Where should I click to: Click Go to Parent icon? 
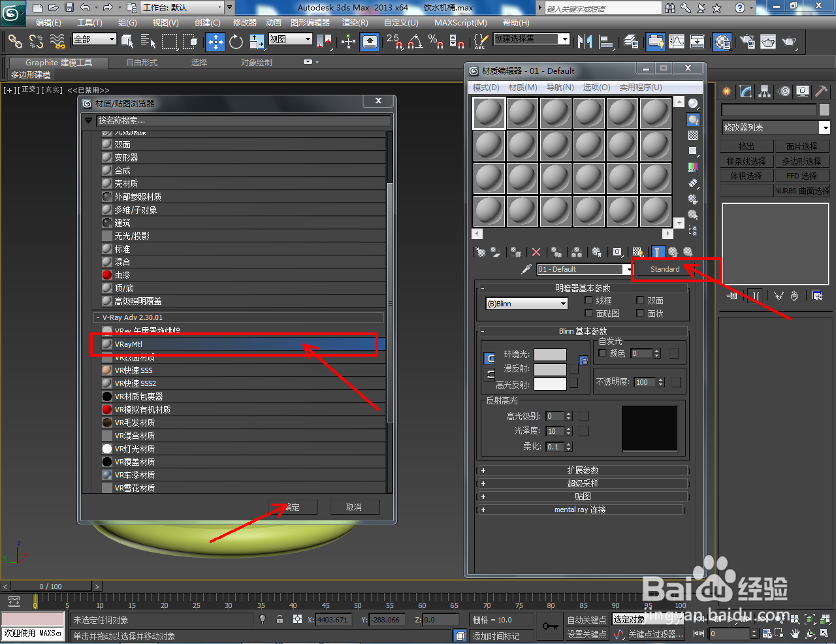[673, 252]
